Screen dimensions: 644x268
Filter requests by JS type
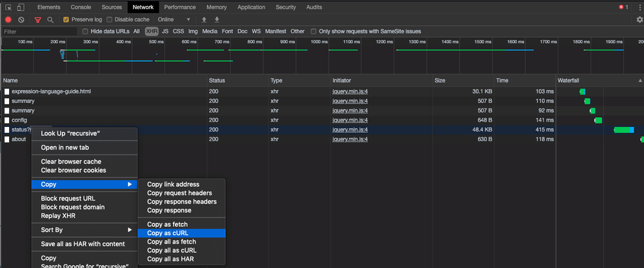click(165, 31)
